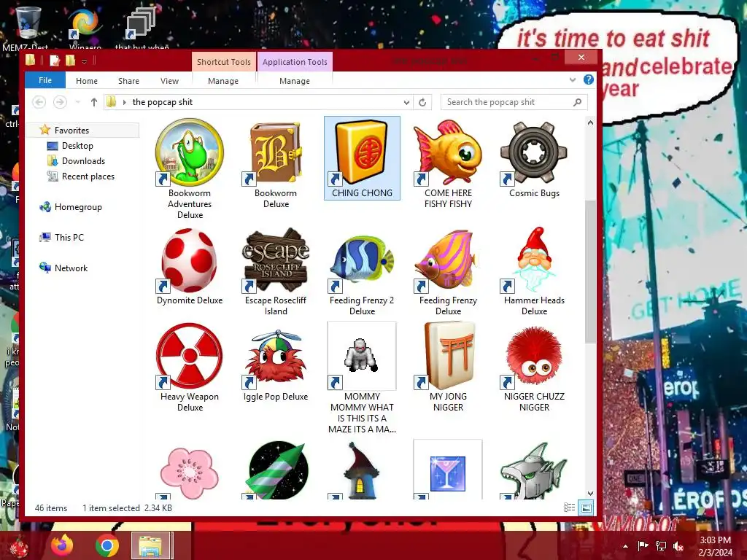747x560 pixels.
Task: Open the robot shark shortcut in bottom row
Action: [534, 470]
